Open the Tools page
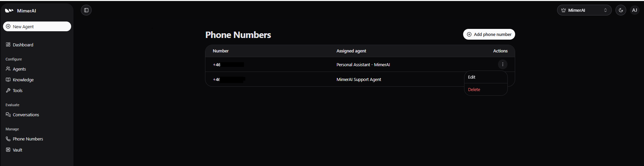644x166 pixels. pyautogui.click(x=17, y=90)
